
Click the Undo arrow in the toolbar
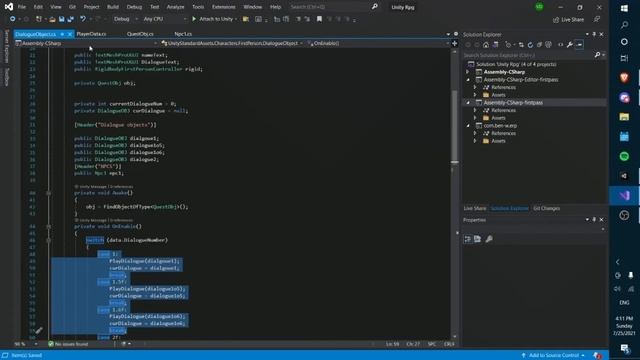[x=83, y=19]
